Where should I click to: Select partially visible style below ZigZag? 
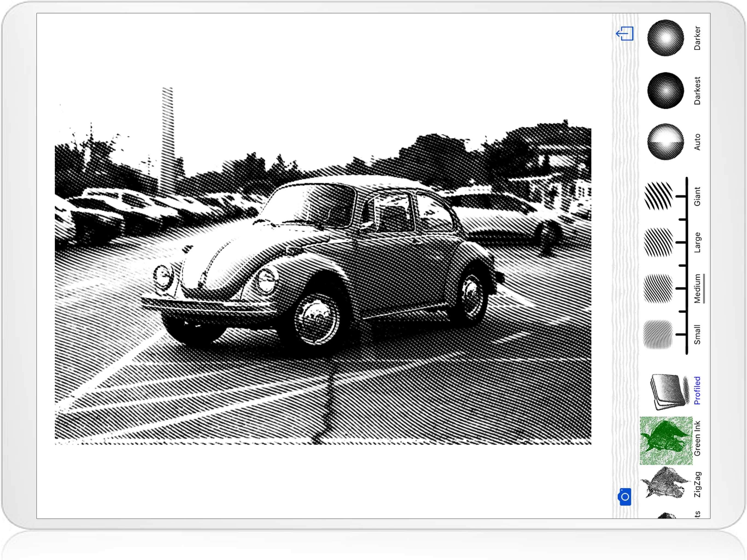667,515
